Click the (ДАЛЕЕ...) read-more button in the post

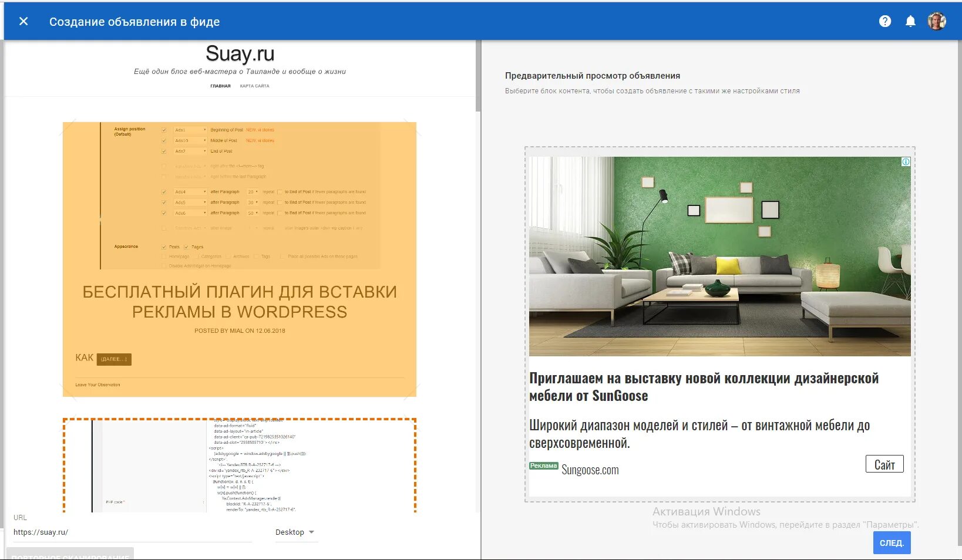coord(114,359)
